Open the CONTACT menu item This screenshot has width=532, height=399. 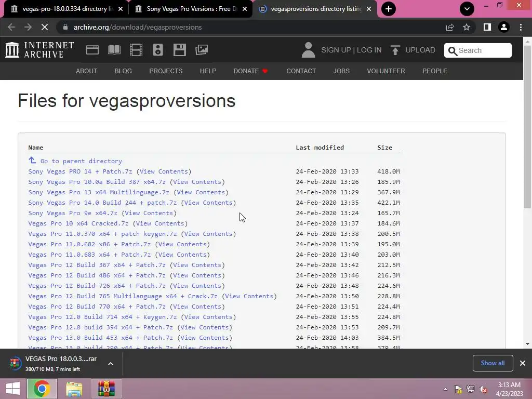[x=301, y=71]
